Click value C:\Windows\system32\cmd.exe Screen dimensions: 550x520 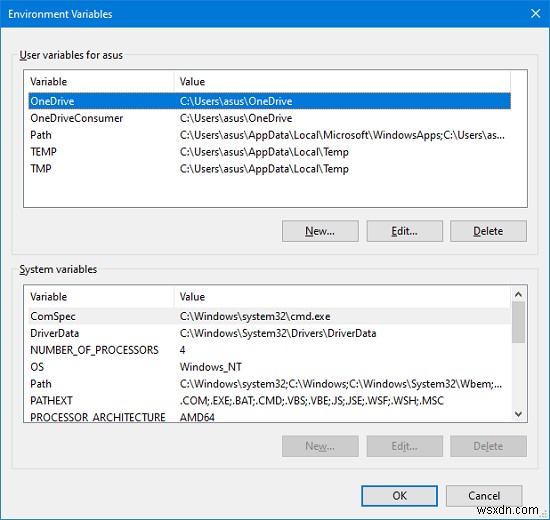coord(255,316)
